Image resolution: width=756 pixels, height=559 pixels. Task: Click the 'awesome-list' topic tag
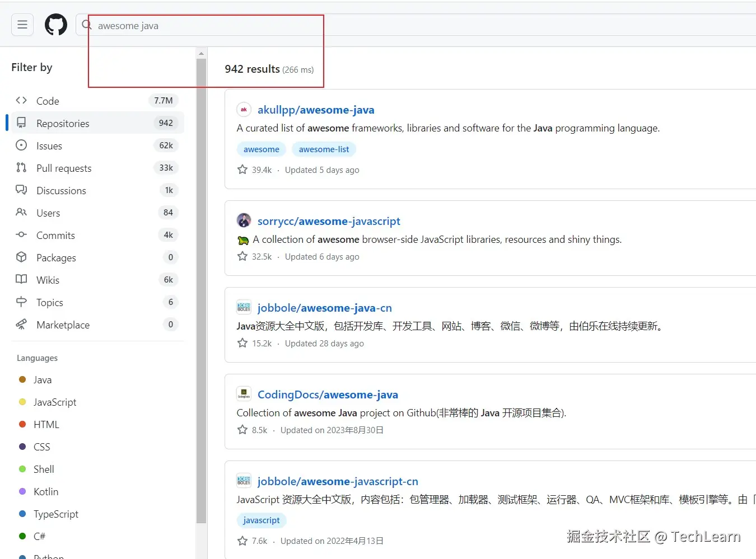pyautogui.click(x=324, y=149)
